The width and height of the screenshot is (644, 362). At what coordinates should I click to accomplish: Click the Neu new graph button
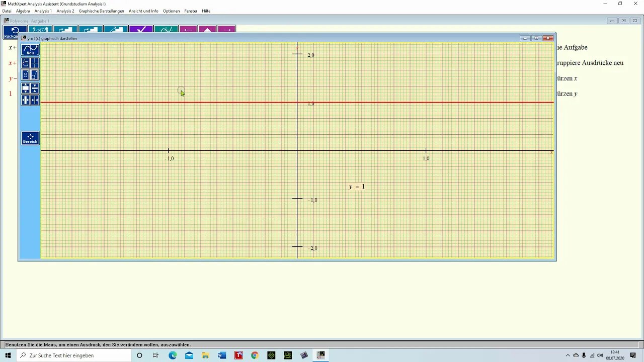click(30, 50)
